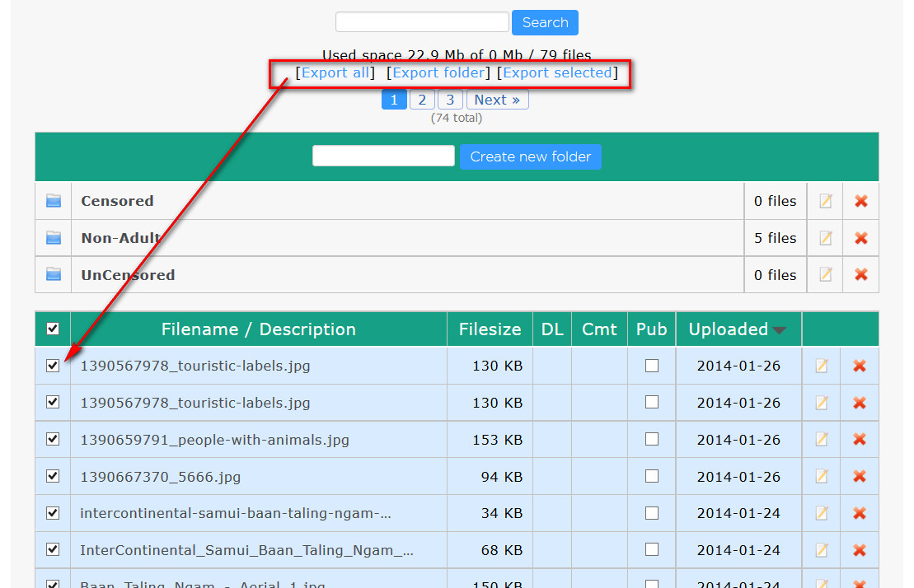This screenshot has width=914, height=588.
Task: Open the Next » page link
Action: (497, 100)
